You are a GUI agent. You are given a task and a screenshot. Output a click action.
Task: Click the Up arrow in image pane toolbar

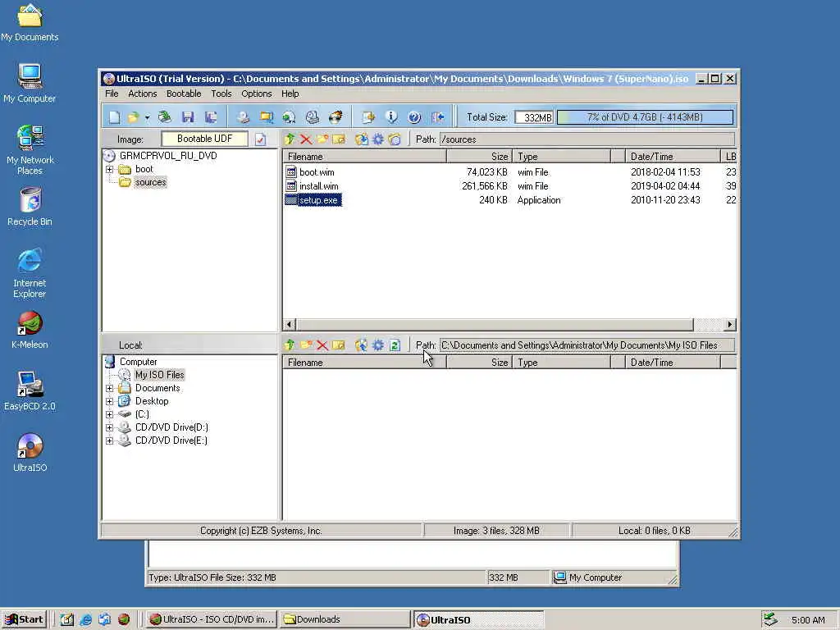(x=290, y=139)
